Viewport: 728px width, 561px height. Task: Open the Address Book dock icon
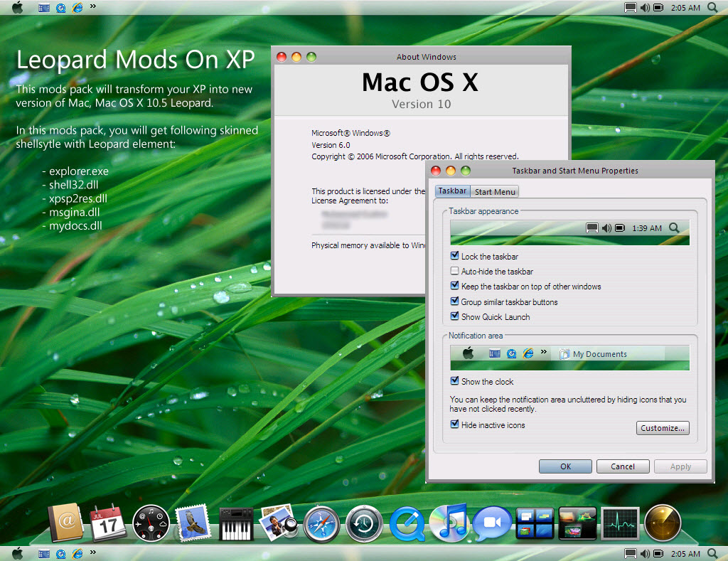click(x=66, y=522)
